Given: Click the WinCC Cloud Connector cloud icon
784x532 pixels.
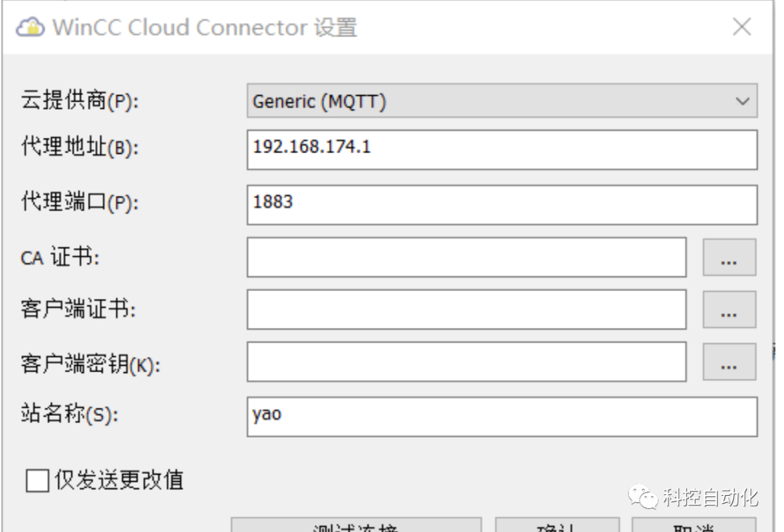Looking at the screenshot, I should coord(31,28).
